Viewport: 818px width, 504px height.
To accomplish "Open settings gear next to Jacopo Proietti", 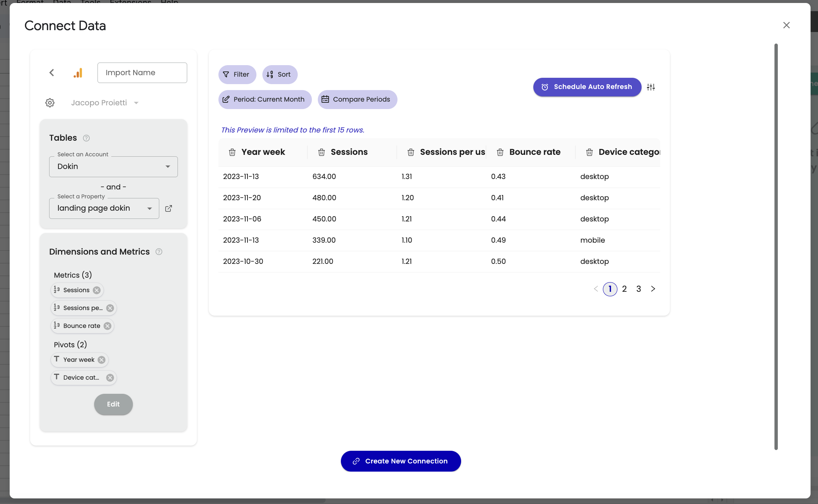I will point(50,103).
